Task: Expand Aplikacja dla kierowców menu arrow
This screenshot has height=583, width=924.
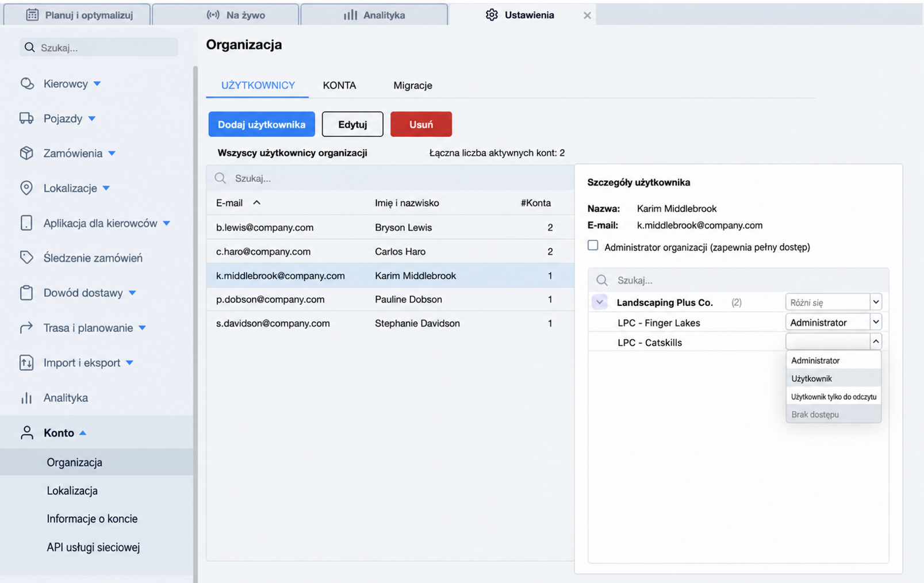Action: (x=167, y=223)
